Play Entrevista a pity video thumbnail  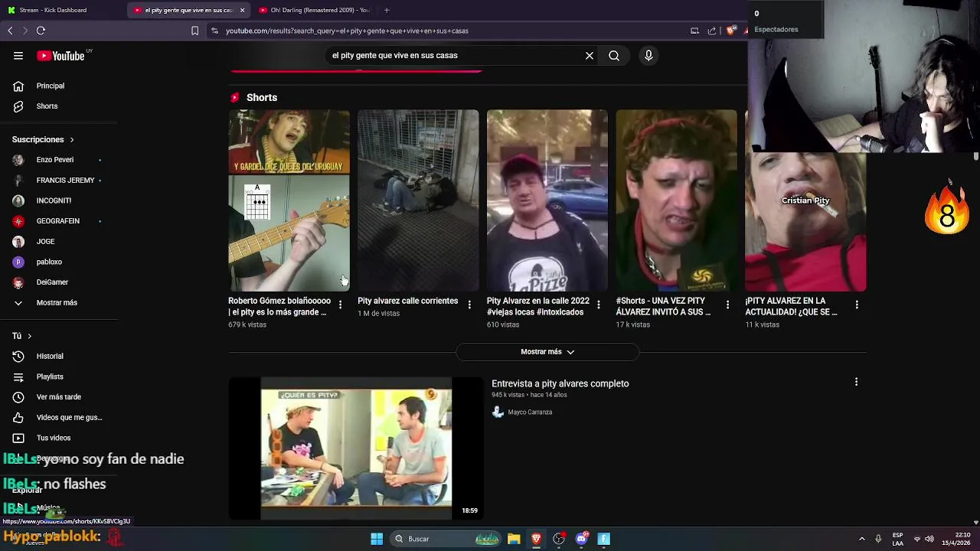tap(356, 448)
